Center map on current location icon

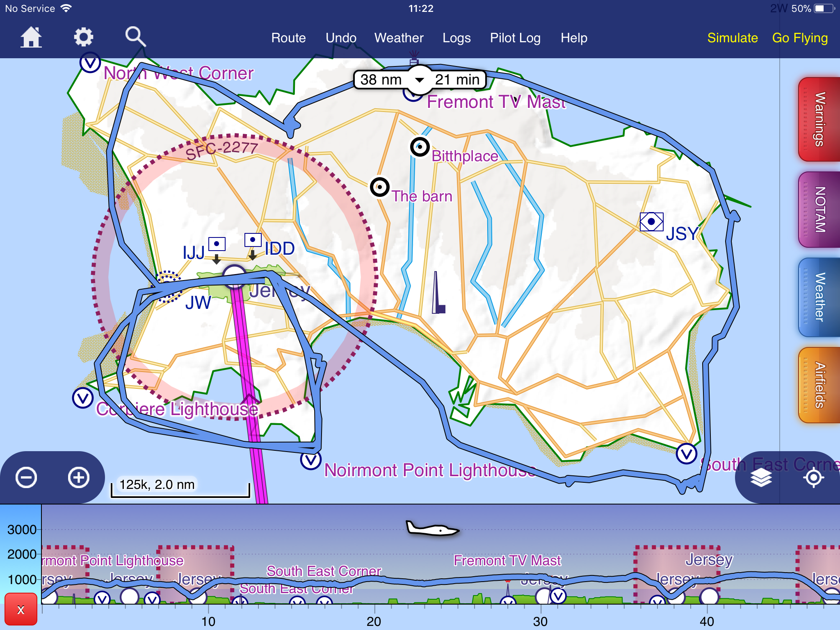tap(813, 477)
